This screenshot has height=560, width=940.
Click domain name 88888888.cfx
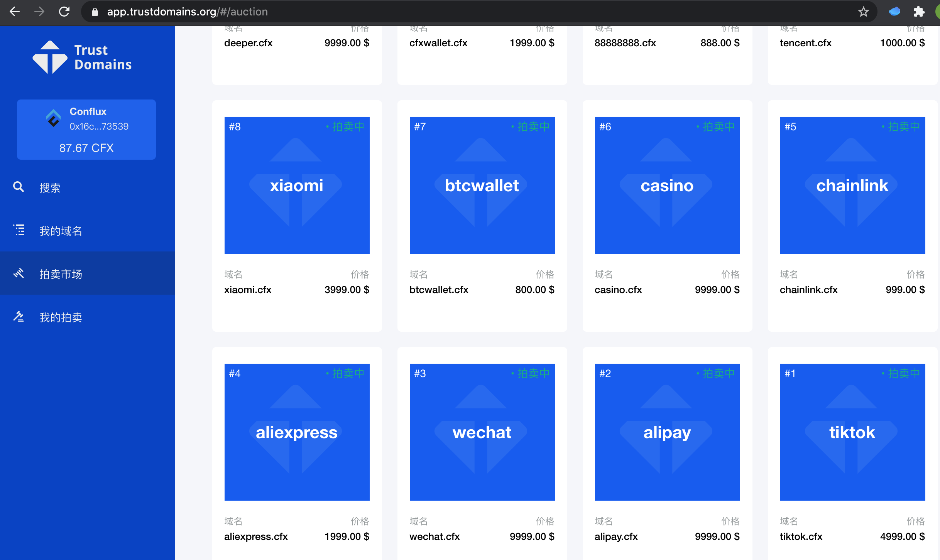click(x=625, y=43)
